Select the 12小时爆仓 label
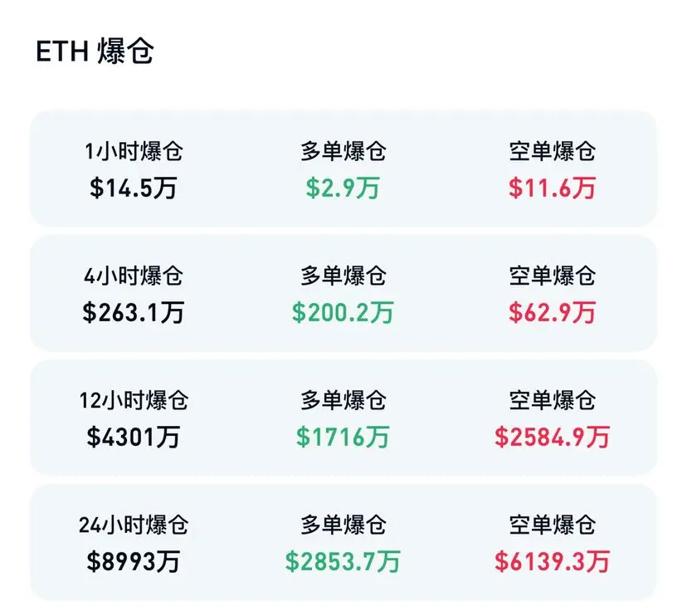687x616 pixels. click(134, 401)
